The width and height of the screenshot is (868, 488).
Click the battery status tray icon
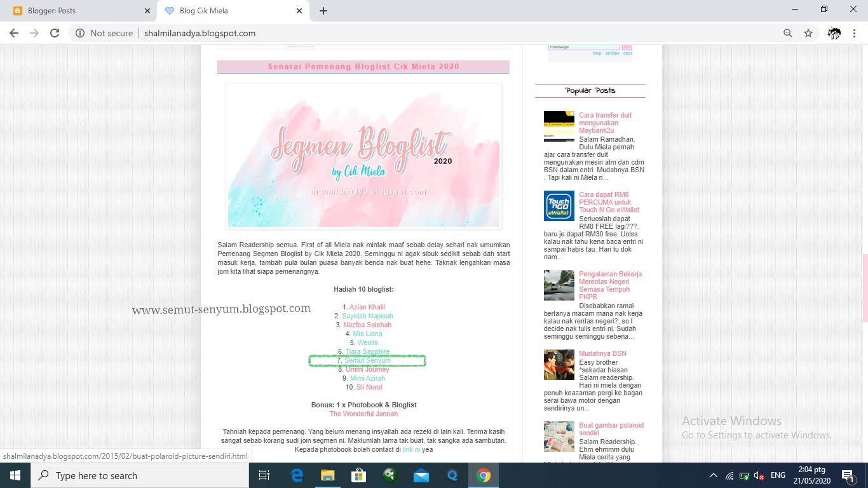click(x=744, y=475)
